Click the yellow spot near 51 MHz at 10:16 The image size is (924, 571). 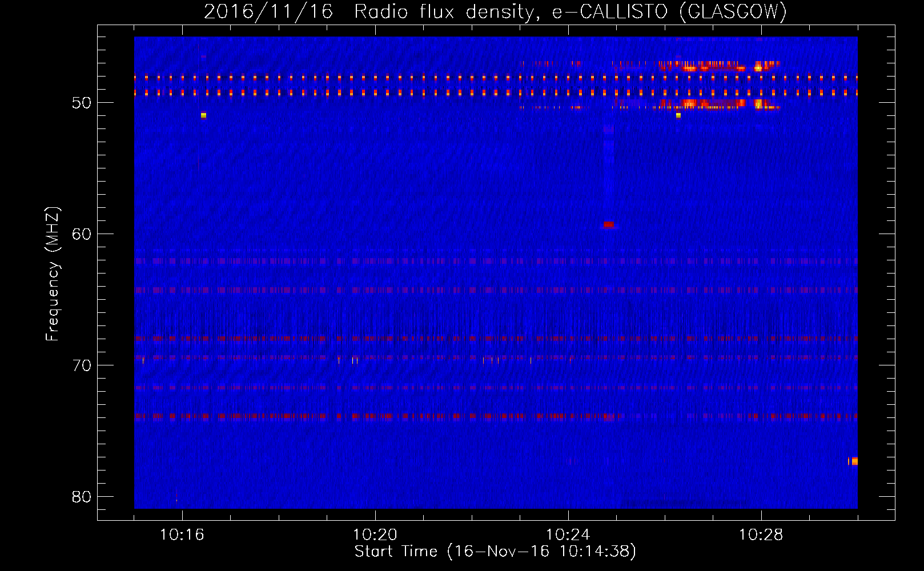pos(203,115)
